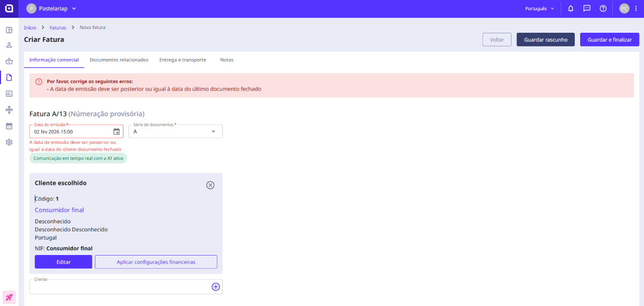Open the reports chart icon in sidebar
This screenshot has width=644, height=306.
pyautogui.click(x=9, y=93)
